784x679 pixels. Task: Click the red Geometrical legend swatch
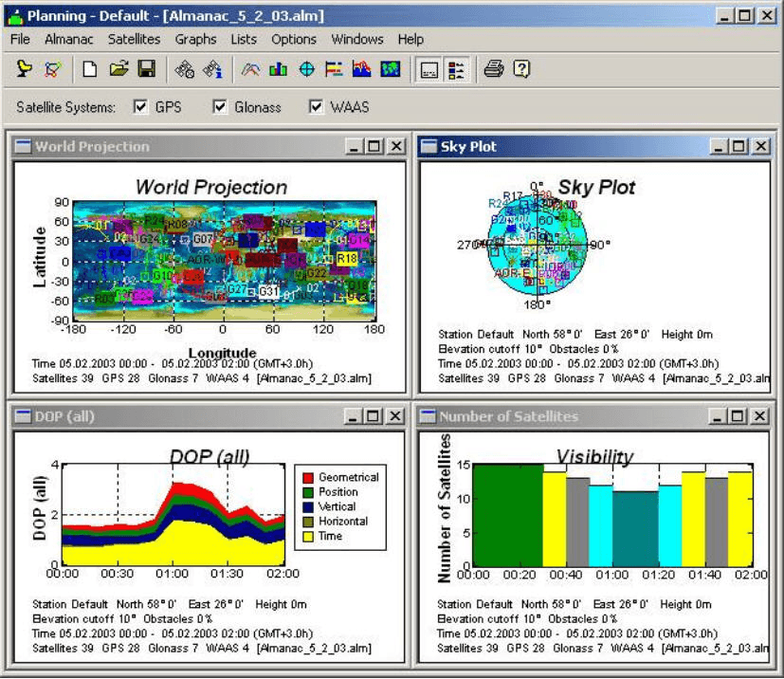[x=306, y=477]
